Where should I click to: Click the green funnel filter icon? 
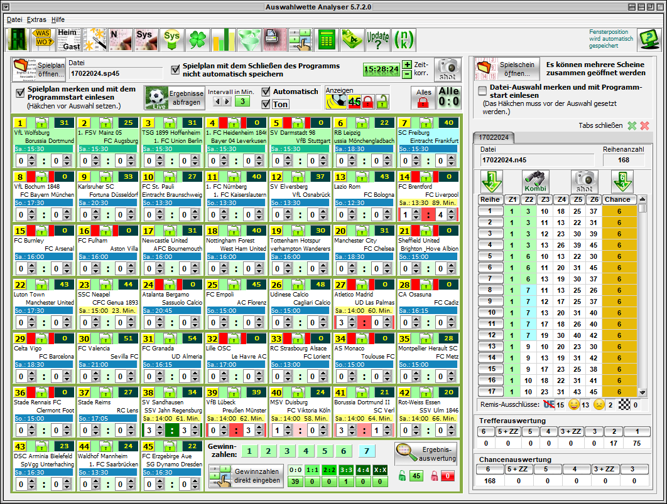click(x=249, y=40)
